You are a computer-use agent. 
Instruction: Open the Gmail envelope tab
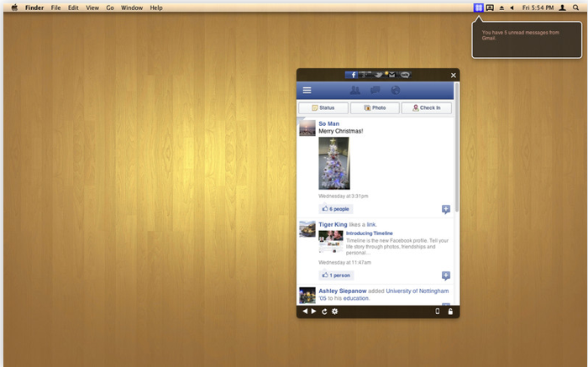pyautogui.click(x=391, y=75)
